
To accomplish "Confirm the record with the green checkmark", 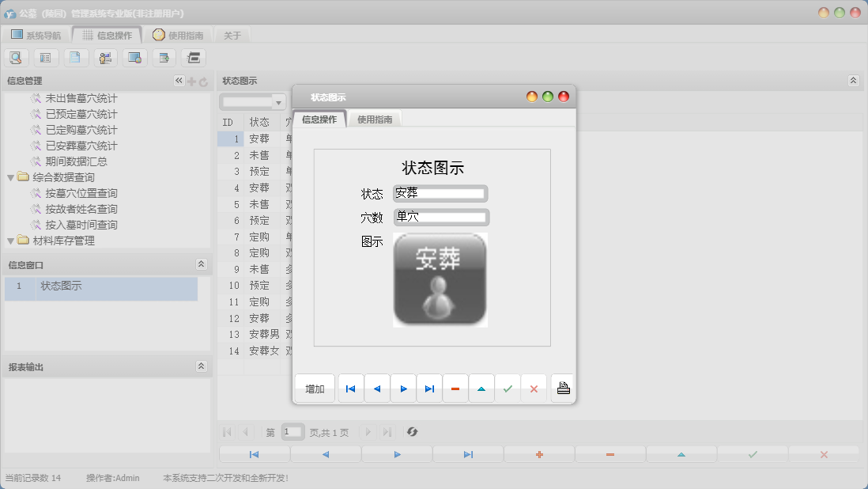I will click(508, 388).
